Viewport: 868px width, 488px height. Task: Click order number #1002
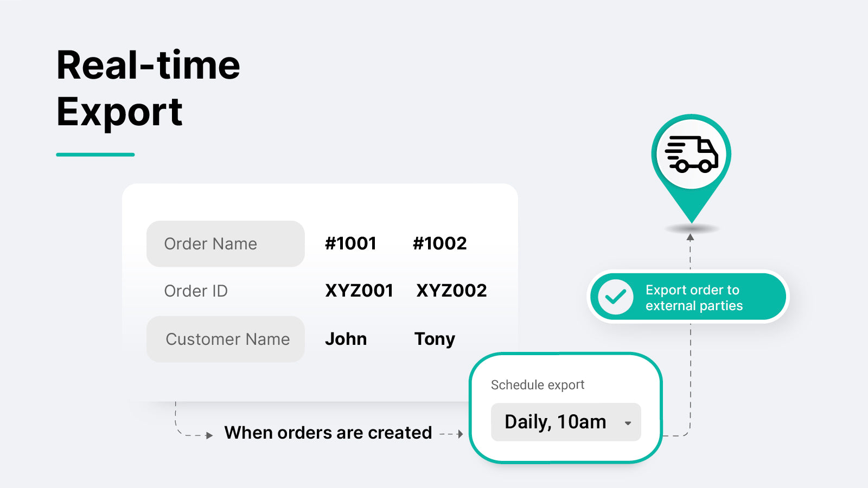pyautogui.click(x=439, y=243)
